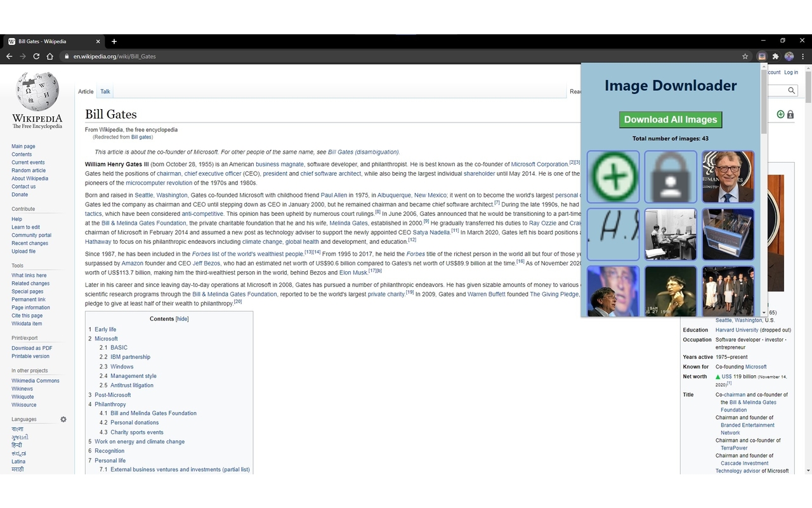Open the Chrome profile avatar
This screenshot has height=508, width=812.
tap(789, 57)
